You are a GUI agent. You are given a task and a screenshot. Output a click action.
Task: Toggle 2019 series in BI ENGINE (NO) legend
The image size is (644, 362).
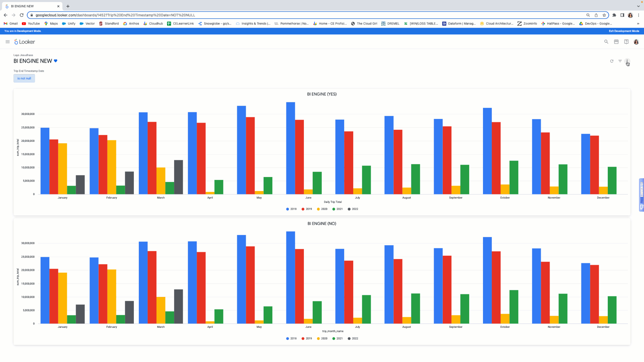coord(307,339)
